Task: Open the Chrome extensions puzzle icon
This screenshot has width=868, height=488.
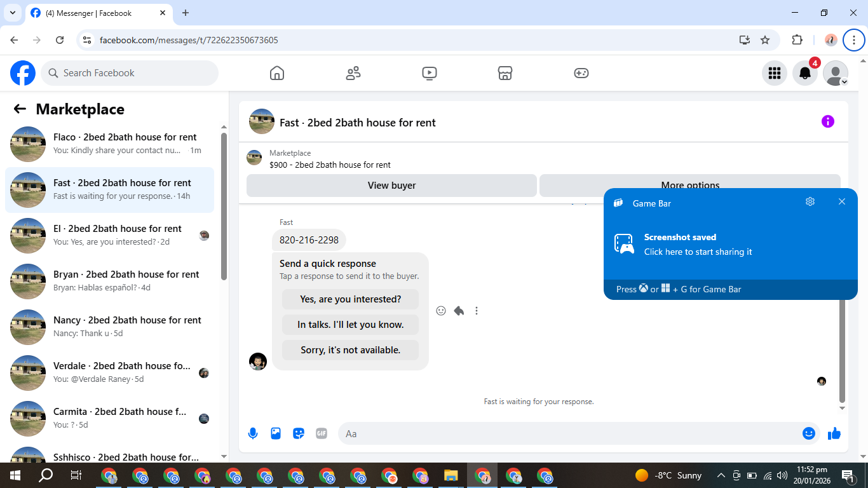Action: (x=797, y=40)
